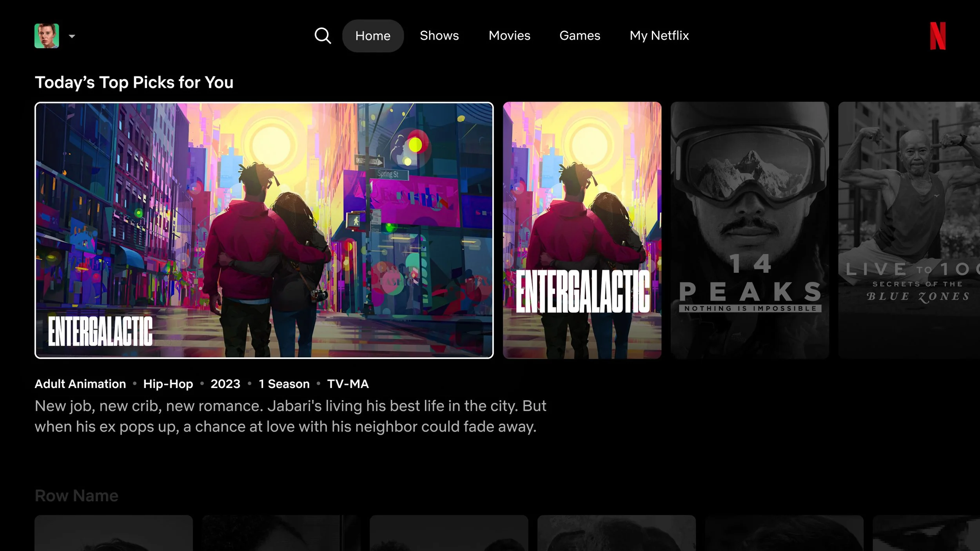Click the Adult Animation genre tag
Viewport: 980px width, 551px height.
pyautogui.click(x=80, y=384)
